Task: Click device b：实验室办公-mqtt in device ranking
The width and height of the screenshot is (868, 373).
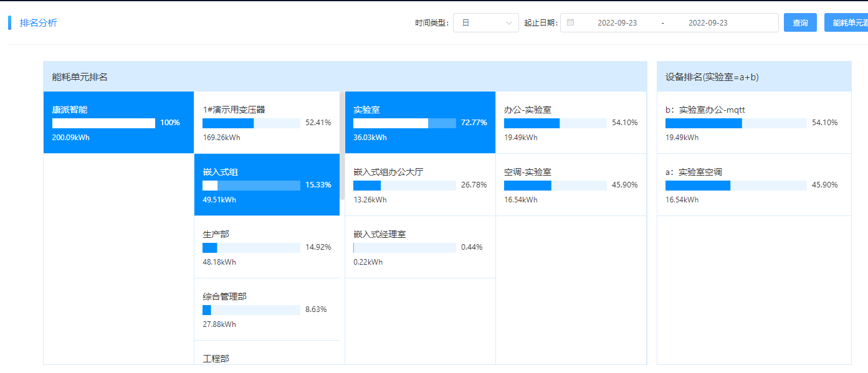Action: point(753,123)
